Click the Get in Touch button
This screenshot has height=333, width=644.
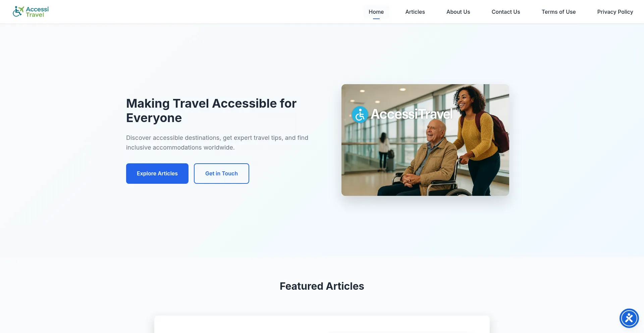(221, 173)
